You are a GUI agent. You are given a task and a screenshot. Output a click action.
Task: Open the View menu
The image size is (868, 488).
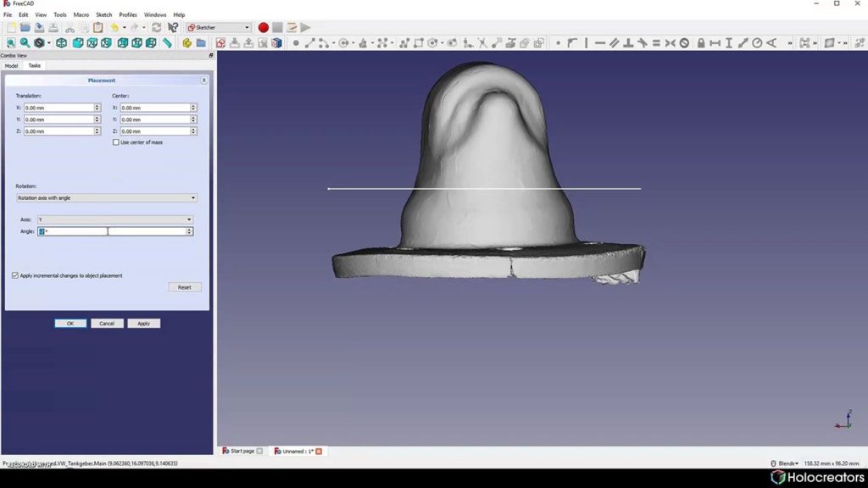click(41, 15)
